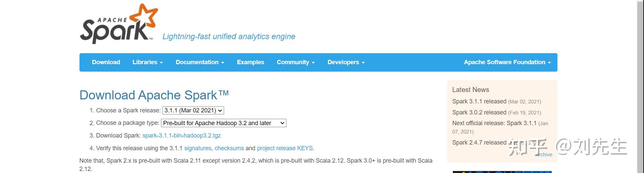Image resolution: width=644 pixels, height=173 pixels.
Task: Open the package type selector
Action: pos(224,123)
